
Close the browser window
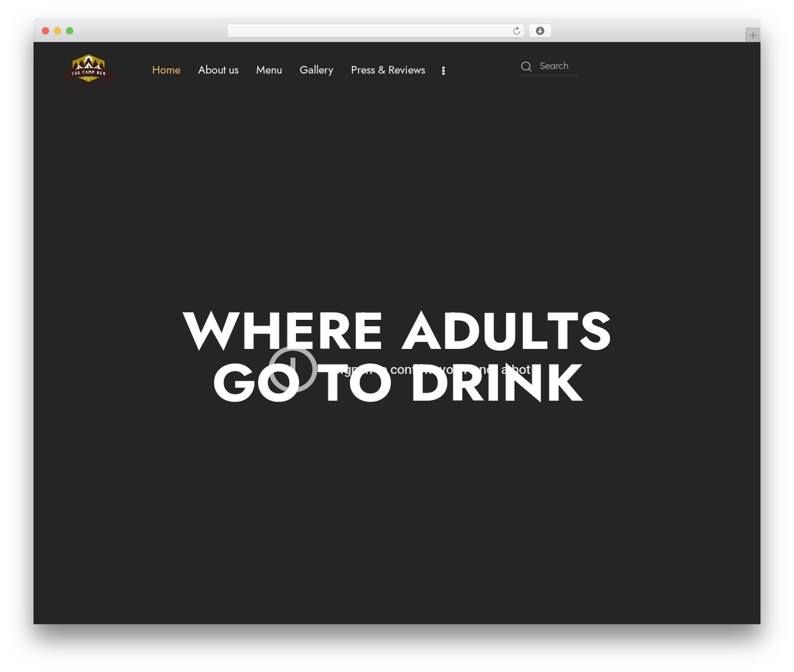[45, 31]
